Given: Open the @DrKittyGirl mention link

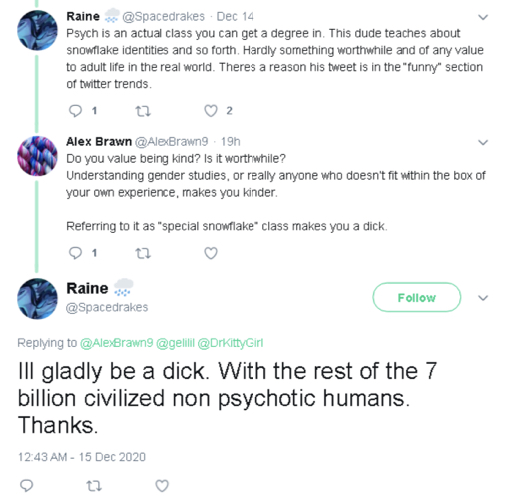Looking at the screenshot, I should click(x=230, y=343).
